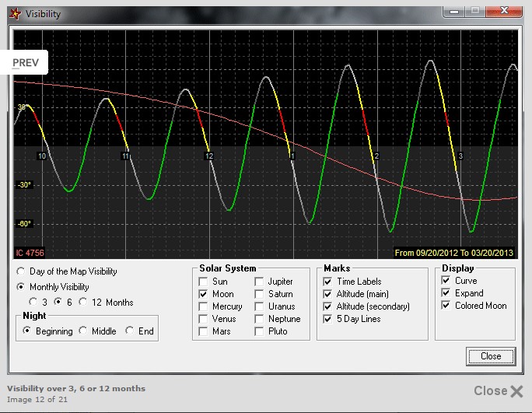This screenshot has width=532, height=413.
Task: Click month marker 10 on the graph
Action: click(42, 156)
